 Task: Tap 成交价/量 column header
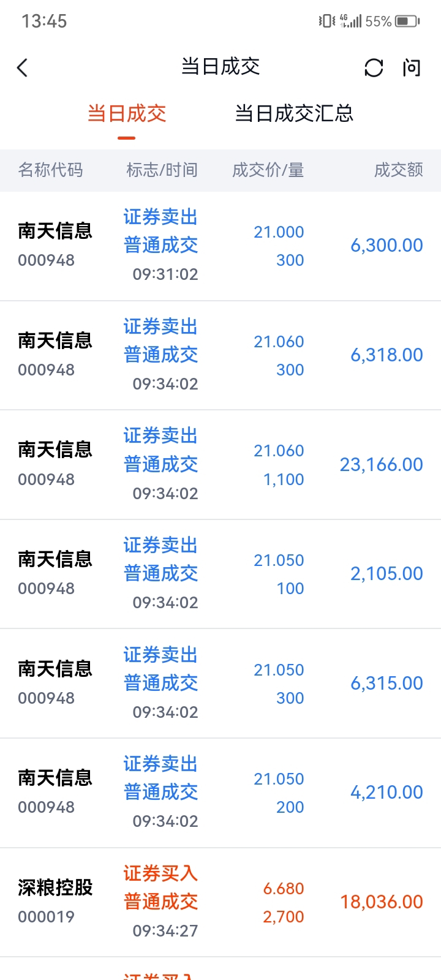tap(268, 170)
